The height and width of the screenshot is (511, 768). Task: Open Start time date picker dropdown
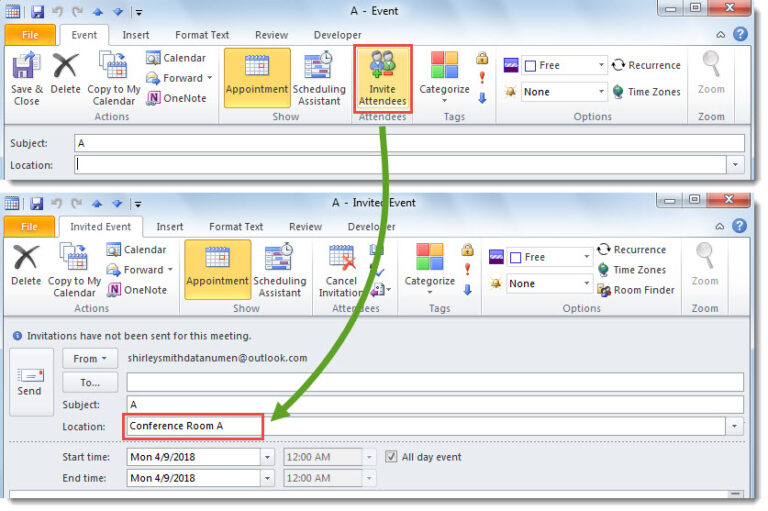(x=267, y=457)
